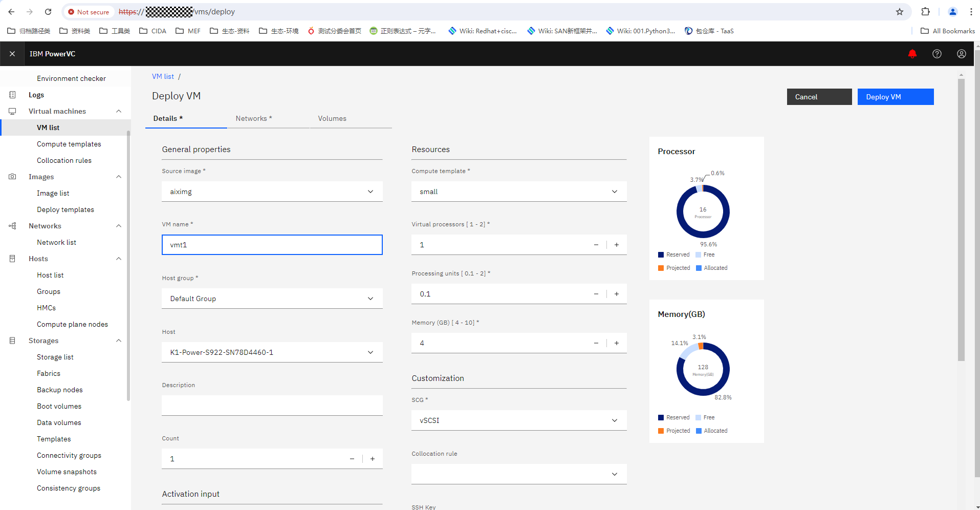
Task: Reload the page in the browser
Action: click(48, 12)
